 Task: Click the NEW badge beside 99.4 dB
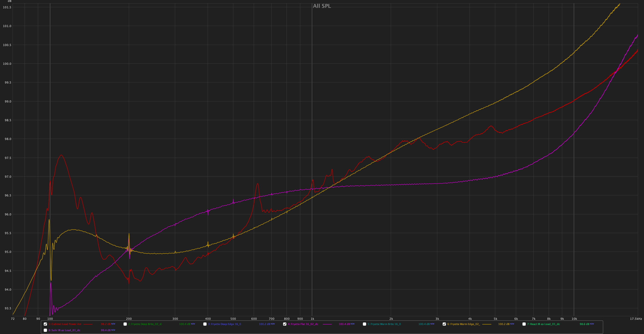pyautogui.click(x=113, y=330)
